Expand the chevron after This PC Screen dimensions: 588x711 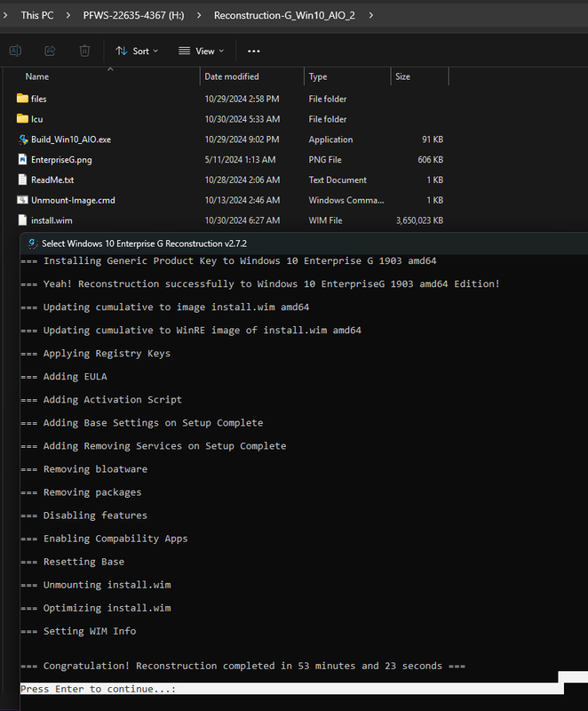(68, 15)
